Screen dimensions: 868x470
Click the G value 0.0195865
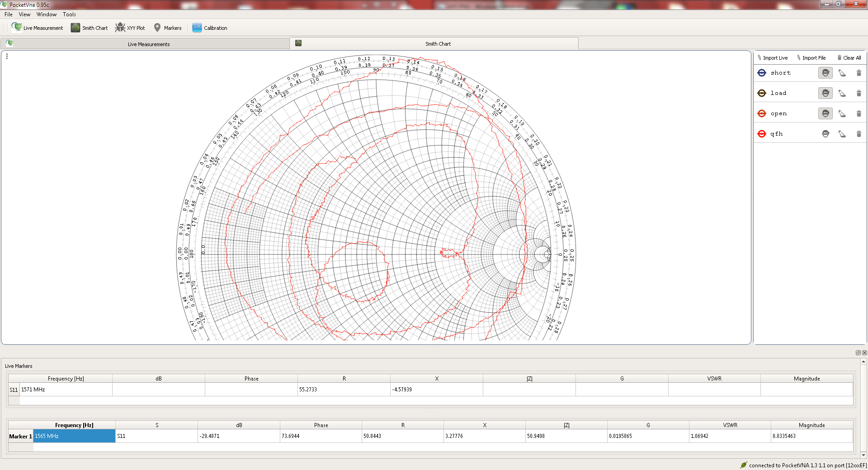pyautogui.click(x=648, y=436)
